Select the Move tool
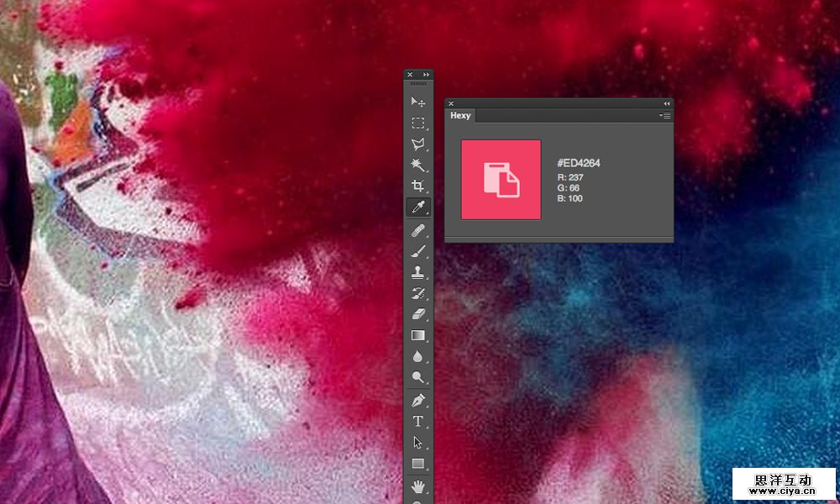 417,102
